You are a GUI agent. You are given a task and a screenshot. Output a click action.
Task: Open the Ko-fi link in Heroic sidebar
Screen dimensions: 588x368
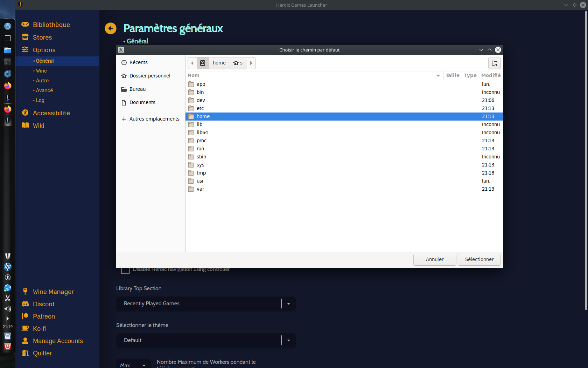coord(34,329)
